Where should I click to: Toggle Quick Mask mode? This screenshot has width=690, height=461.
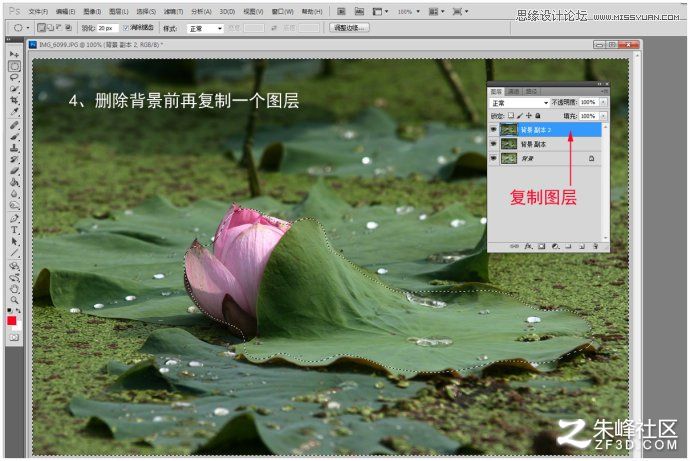14,338
